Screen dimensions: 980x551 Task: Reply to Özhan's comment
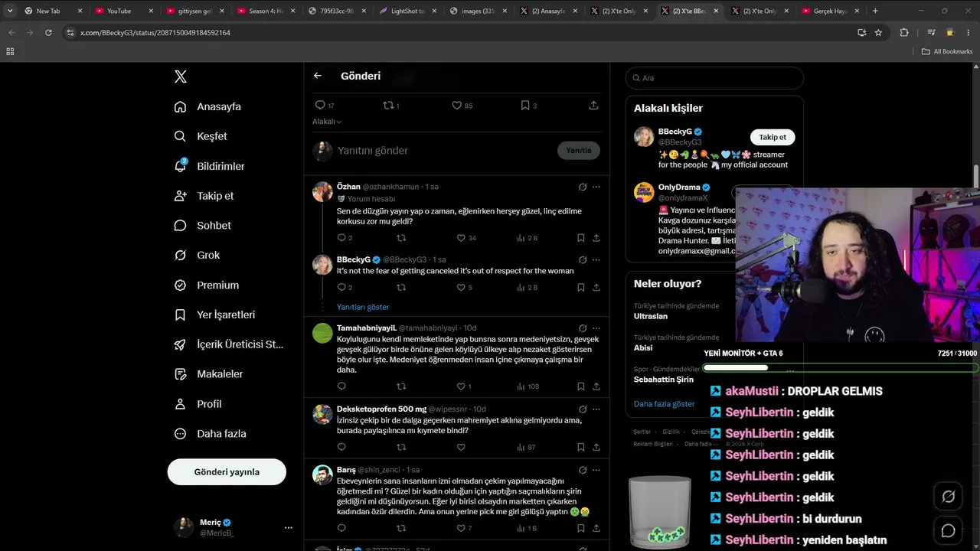point(341,238)
